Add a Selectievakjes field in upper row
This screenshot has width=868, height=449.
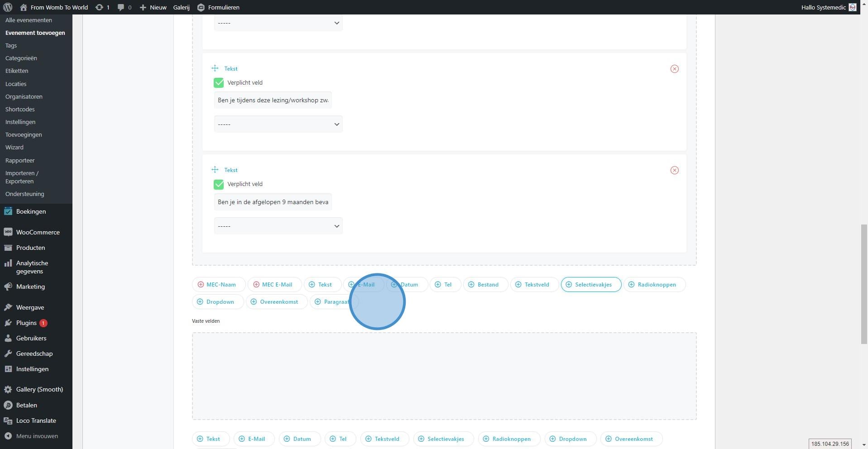pos(591,285)
